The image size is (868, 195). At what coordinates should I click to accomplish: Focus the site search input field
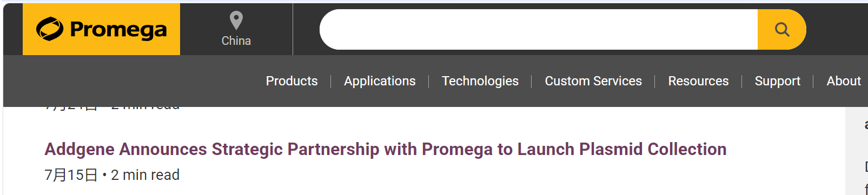coord(539,29)
